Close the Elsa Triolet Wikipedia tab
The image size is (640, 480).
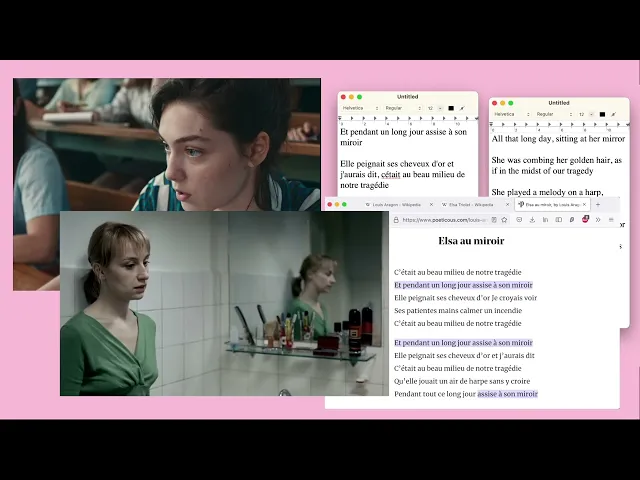(507, 204)
